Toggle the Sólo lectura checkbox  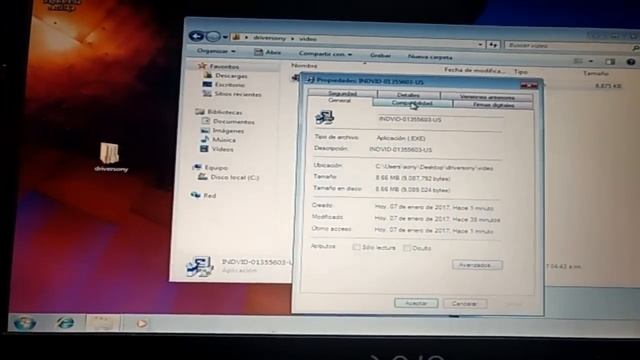[356, 247]
